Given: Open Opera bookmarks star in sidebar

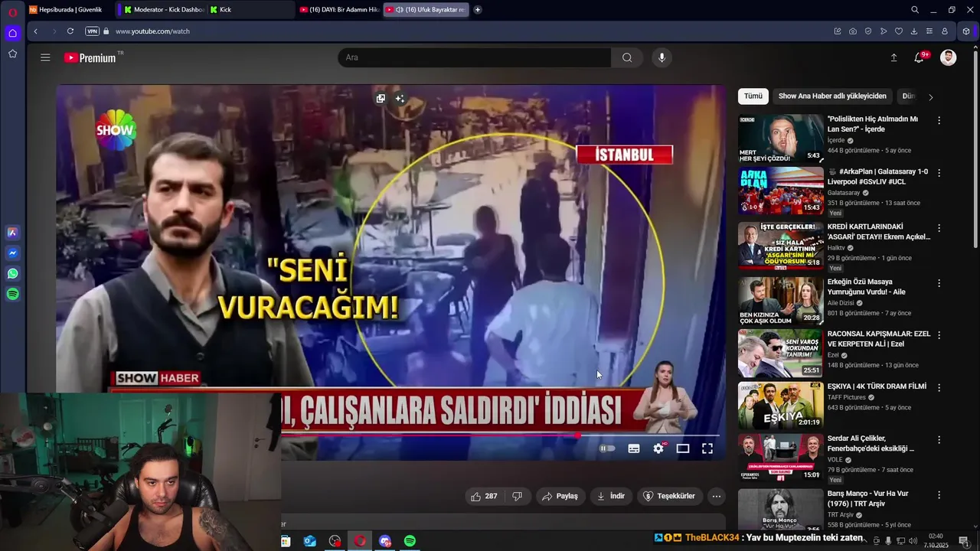Looking at the screenshot, I should 12,54.
